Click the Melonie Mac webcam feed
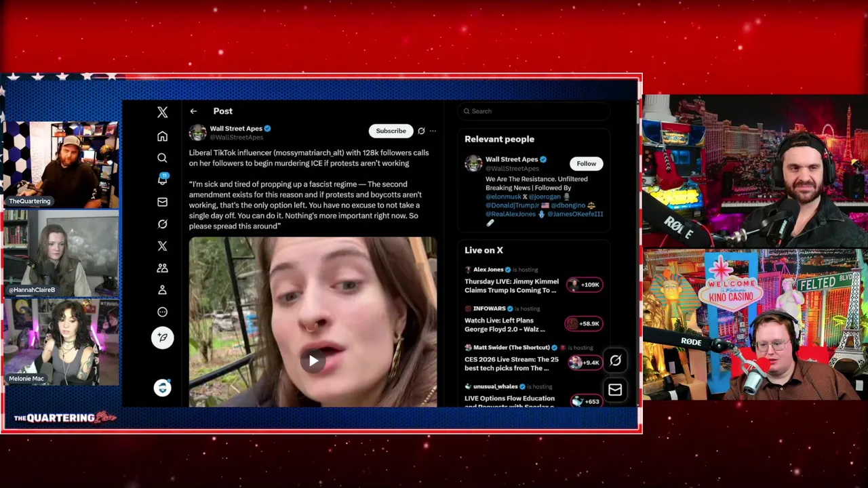 pyautogui.click(x=62, y=342)
